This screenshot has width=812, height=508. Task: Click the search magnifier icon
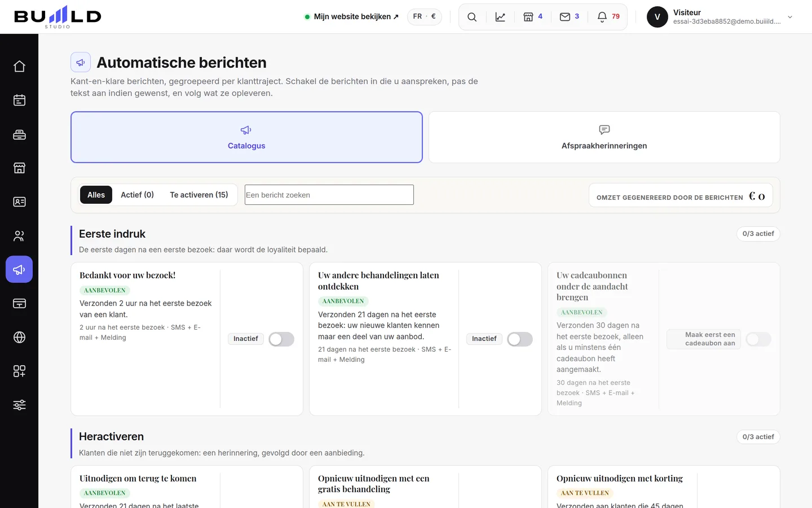[x=472, y=17]
